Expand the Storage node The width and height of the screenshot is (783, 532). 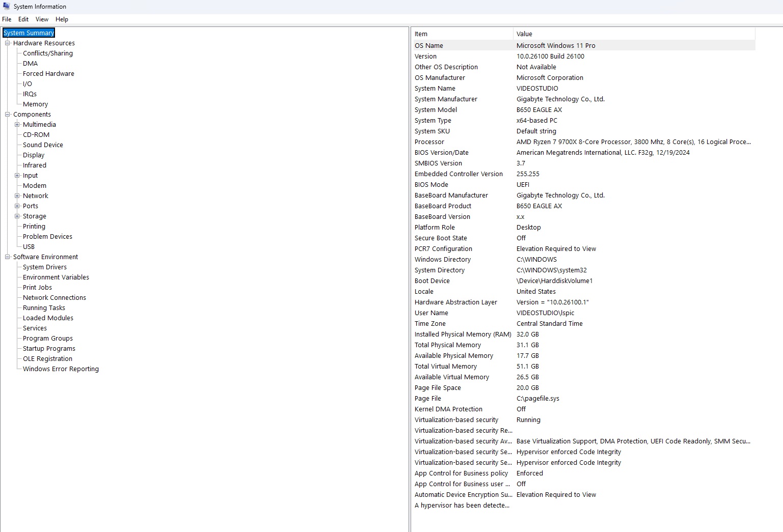(17, 216)
